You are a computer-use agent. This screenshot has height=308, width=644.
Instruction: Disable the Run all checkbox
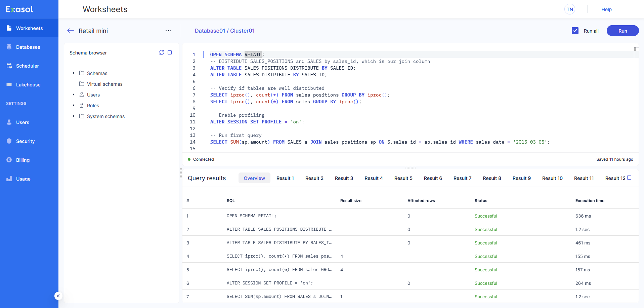(x=575, y=31)
